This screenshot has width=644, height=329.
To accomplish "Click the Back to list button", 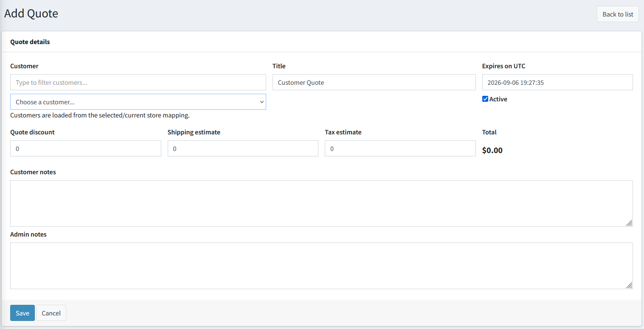I will pos(618,14).
